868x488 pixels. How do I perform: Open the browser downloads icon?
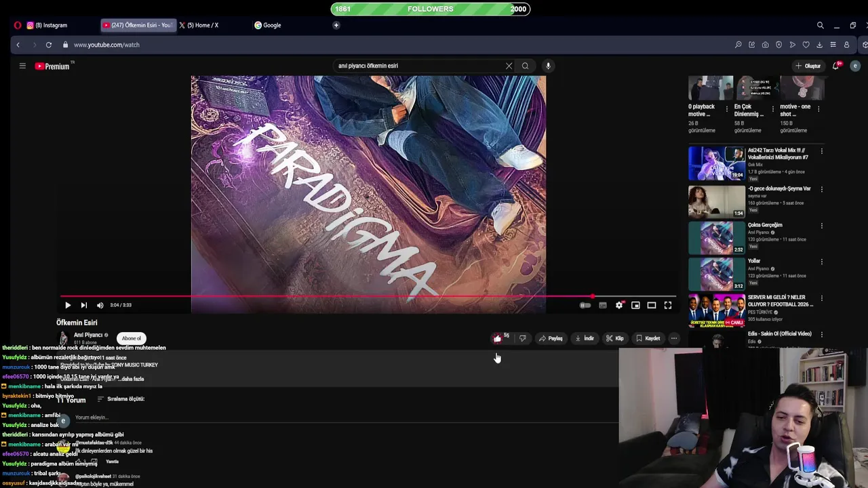coord(820,45)
